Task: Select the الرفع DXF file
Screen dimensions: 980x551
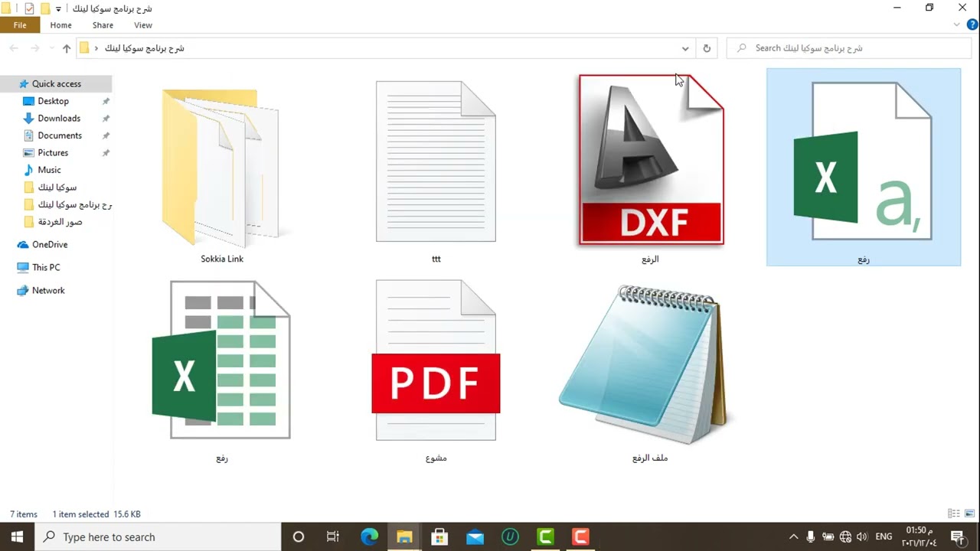Action: point(650,170)
